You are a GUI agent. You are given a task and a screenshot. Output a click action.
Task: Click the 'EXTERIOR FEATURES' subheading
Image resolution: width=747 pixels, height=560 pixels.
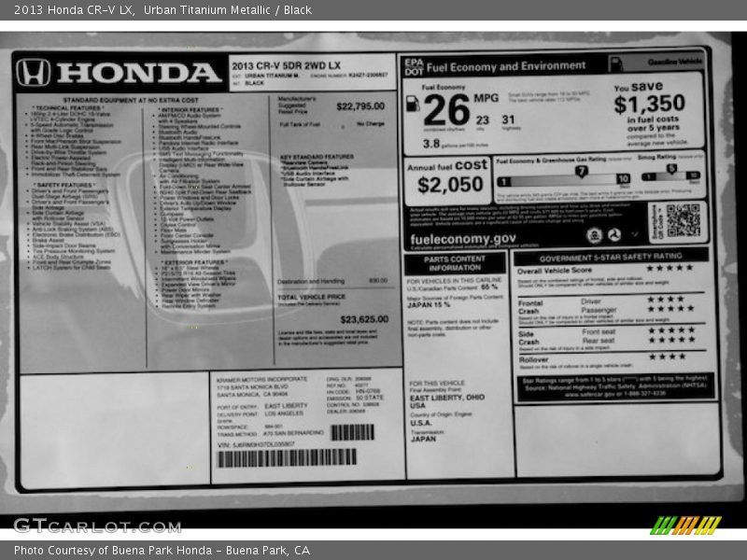pos(194,262)
